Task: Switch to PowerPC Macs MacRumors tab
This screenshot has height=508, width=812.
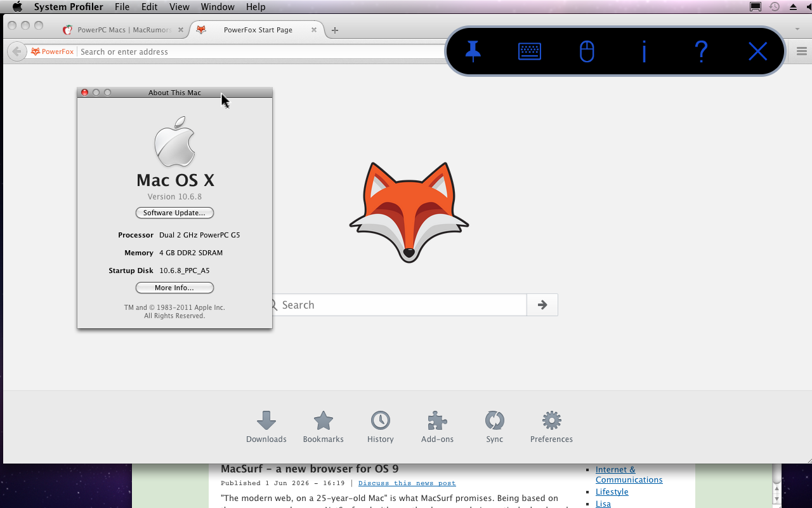Action: 124,30
